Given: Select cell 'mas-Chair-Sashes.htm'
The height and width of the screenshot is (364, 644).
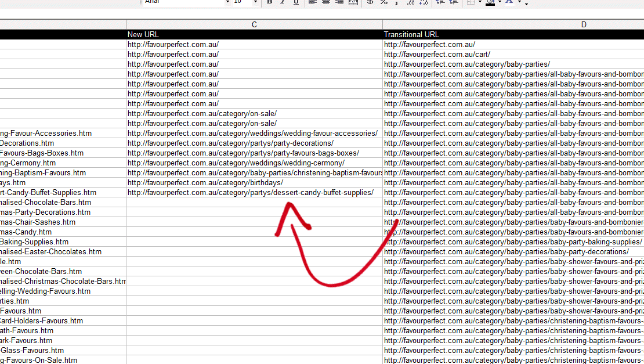Looking at the screenshot, I should (x=63, y=222).
